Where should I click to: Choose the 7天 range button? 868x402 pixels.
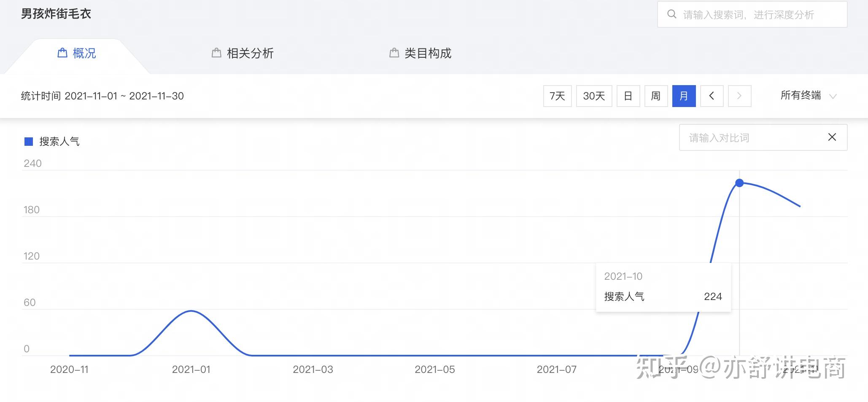pos(557,96)
